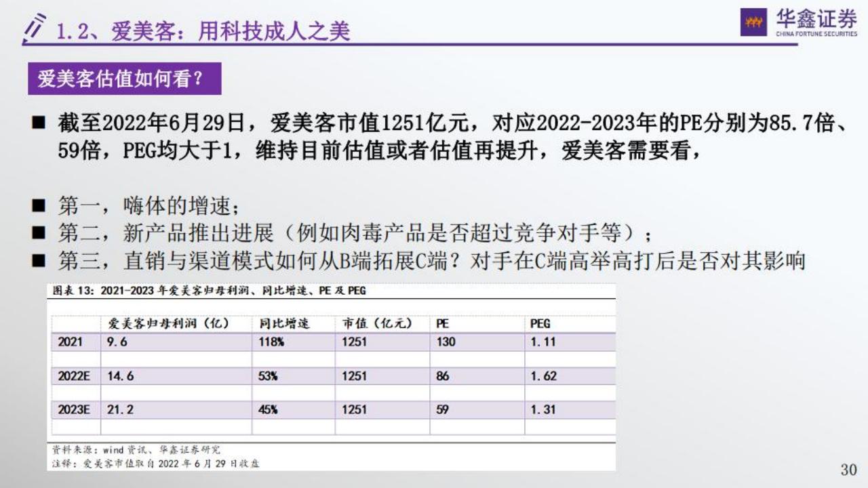Select the 爱美客归母利润（亿） column header
The height and width of the screenshot is (488, 868).
click(x=168, y=323)
